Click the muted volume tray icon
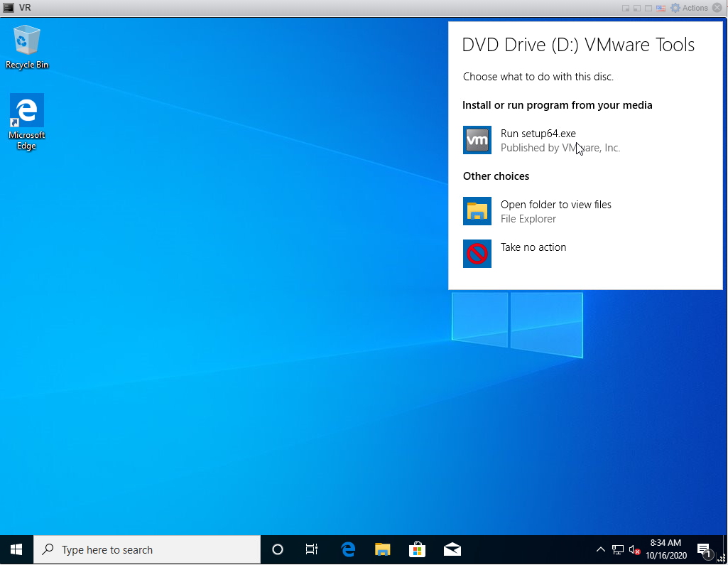The image size is (728, 565). click(x=634, y=550)
